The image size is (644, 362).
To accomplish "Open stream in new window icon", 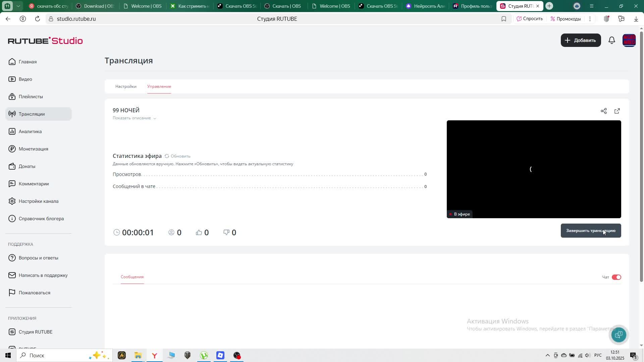I will point(617,111).
